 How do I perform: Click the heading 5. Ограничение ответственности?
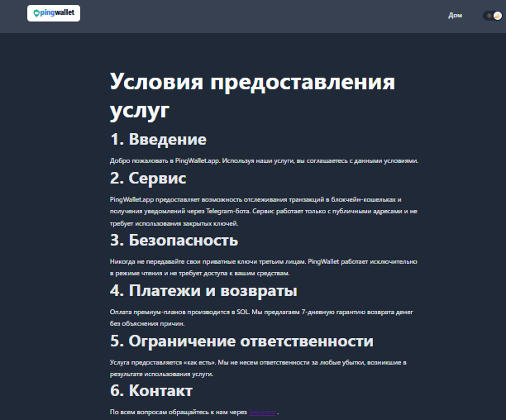[241, 341]
